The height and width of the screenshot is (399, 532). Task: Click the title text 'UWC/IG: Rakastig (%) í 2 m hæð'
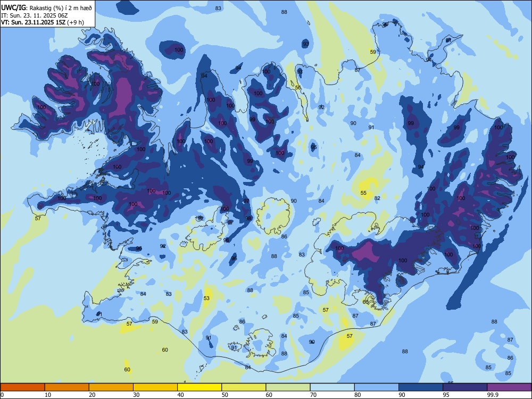tap(46, 8)
